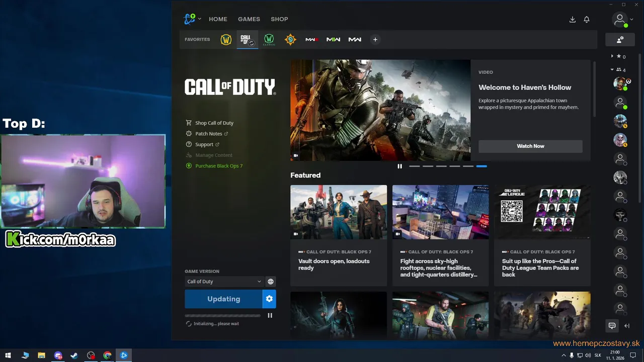
Task: Open the Windows Start menu
Action: pos(8,355)
